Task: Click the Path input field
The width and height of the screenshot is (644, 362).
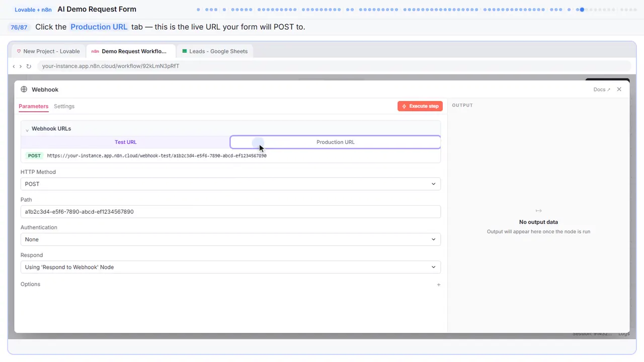Action: pyautogui.click(x=230, y=212)
